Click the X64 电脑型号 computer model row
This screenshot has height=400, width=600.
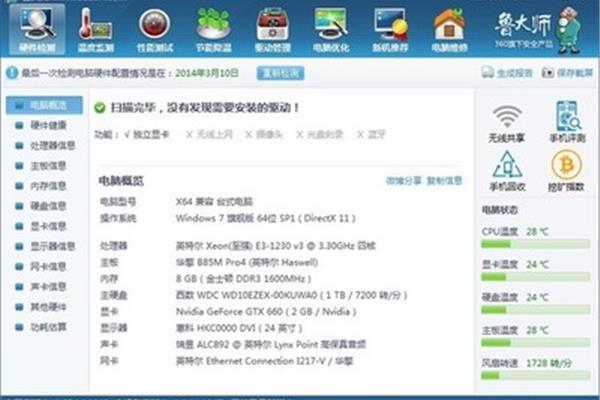coord(176,202)
